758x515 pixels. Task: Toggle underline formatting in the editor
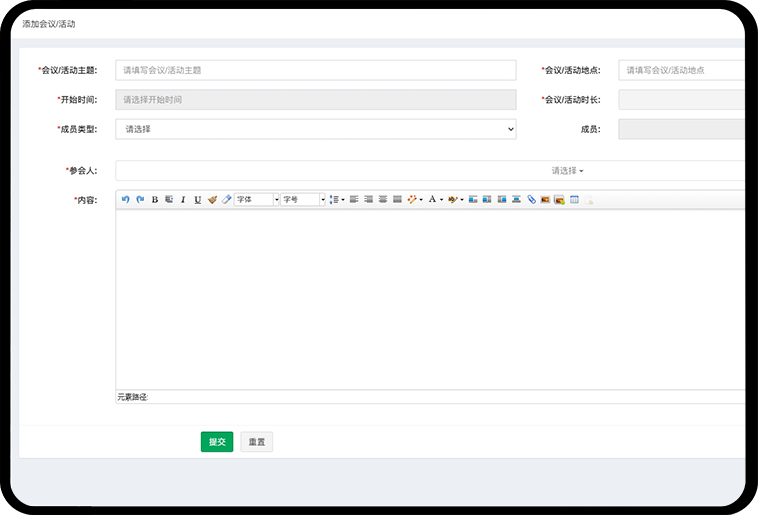197,200
